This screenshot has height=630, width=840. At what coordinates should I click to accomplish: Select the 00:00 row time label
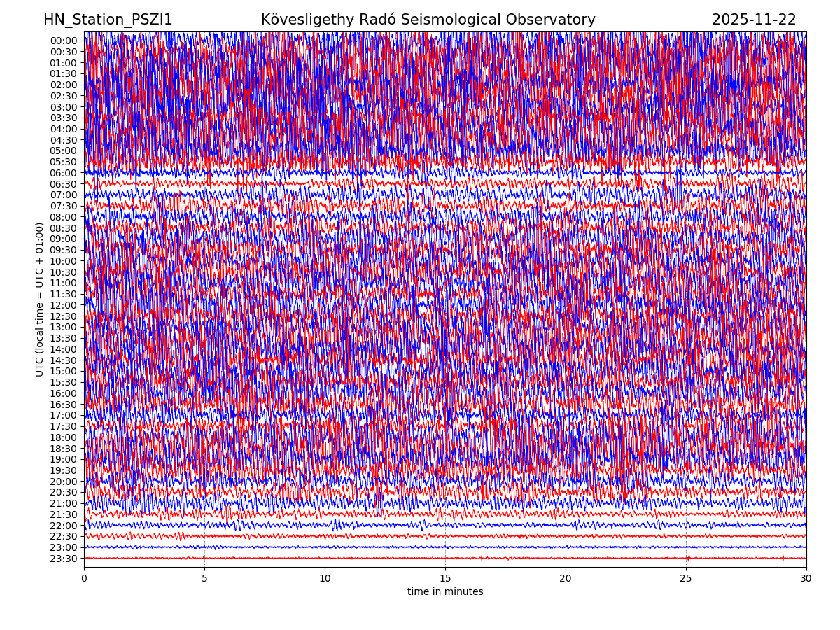(x=63, y=41)
